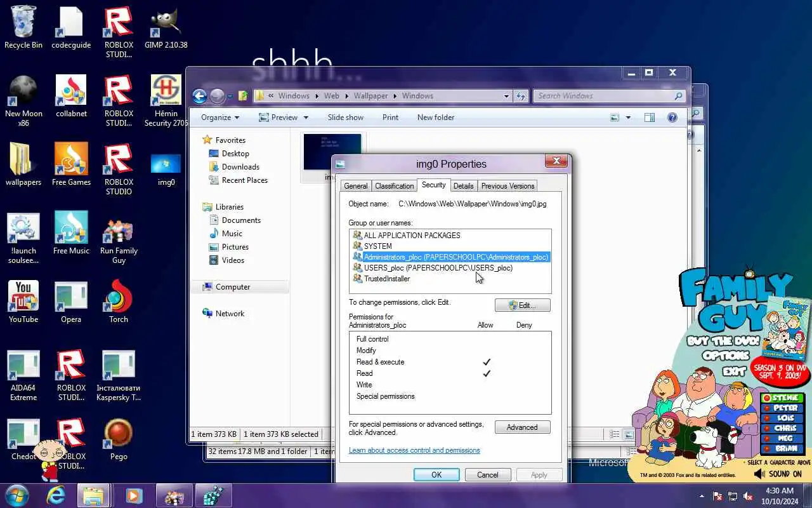Select the Security tab
The width and height of the screenshot is (812, 508).
pyautogui.click(x=433, y=185)
